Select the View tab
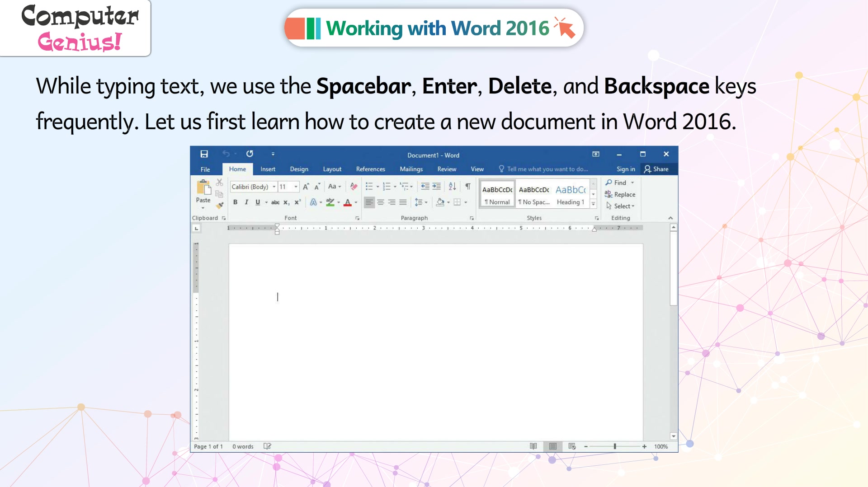 (477, 169)
